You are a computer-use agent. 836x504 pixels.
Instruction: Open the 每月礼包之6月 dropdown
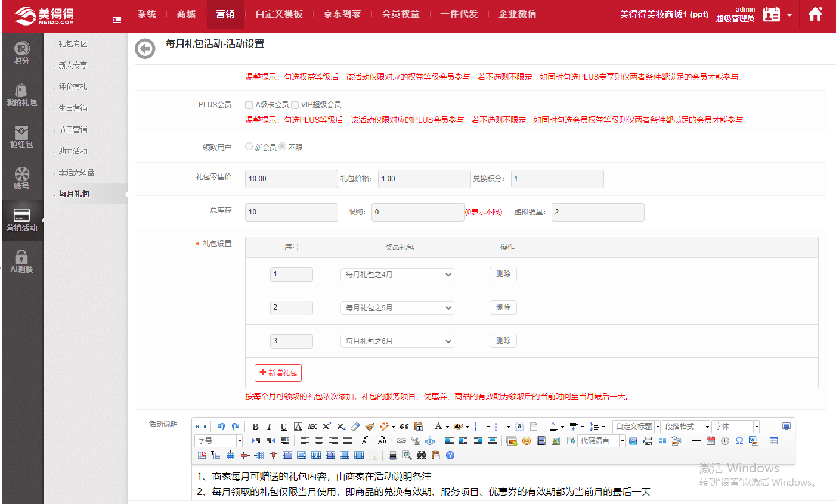(397, 341)
